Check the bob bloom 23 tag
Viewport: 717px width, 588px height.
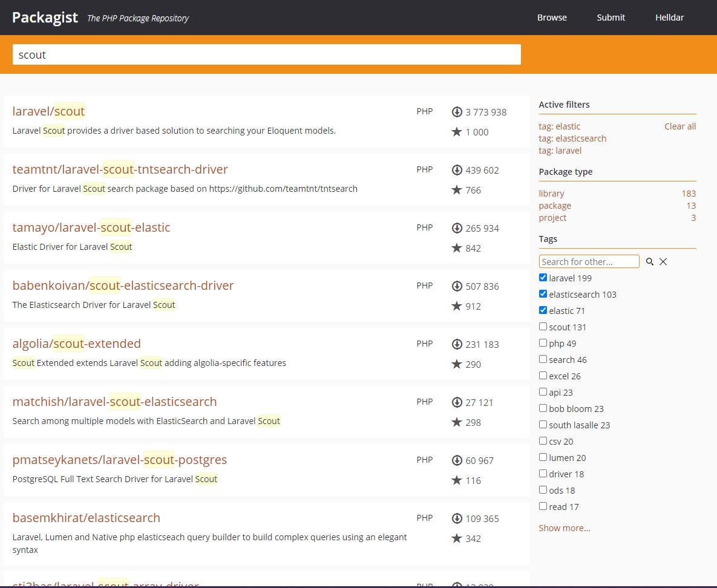coord(543,408)
